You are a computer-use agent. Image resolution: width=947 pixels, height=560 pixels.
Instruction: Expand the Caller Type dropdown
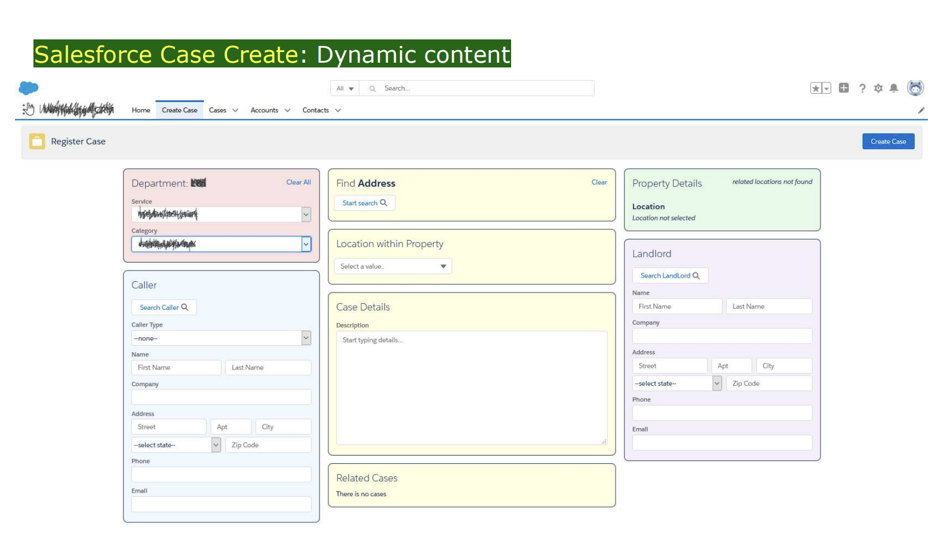[x=222, y=338]
